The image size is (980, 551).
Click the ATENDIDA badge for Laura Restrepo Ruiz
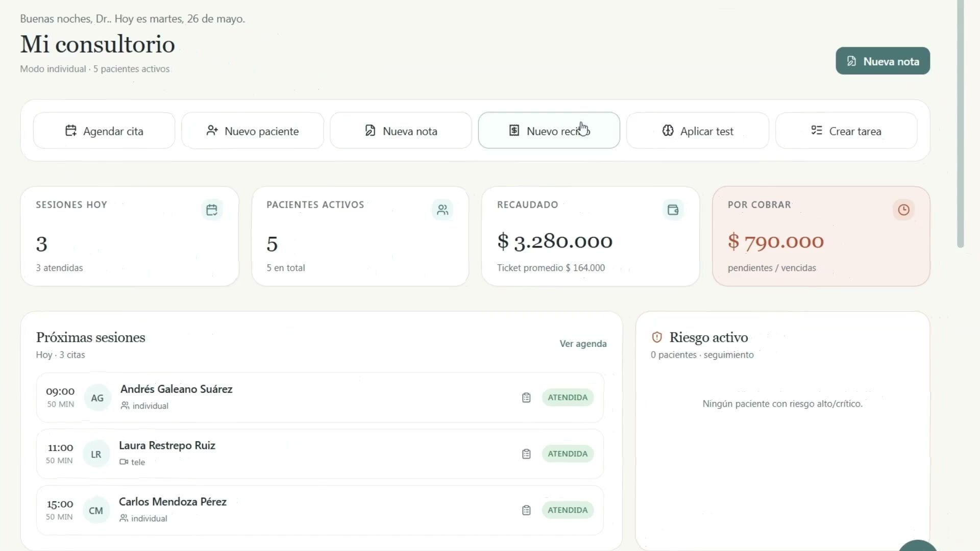click(568, 454)
